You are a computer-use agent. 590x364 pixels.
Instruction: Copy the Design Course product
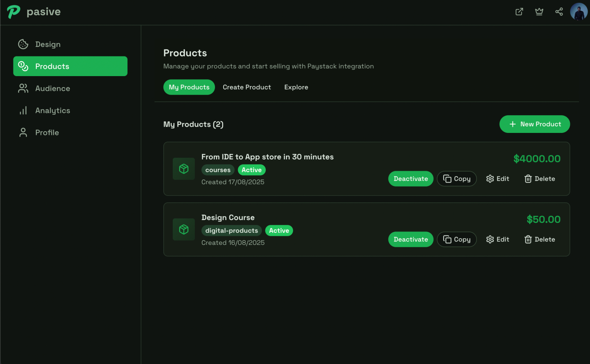point(457,239)
